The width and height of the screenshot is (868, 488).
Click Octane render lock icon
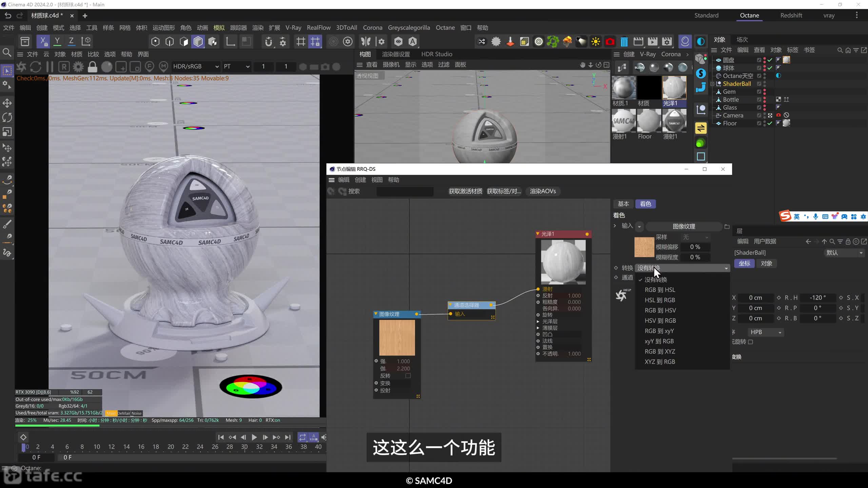[x=92, y=66]
